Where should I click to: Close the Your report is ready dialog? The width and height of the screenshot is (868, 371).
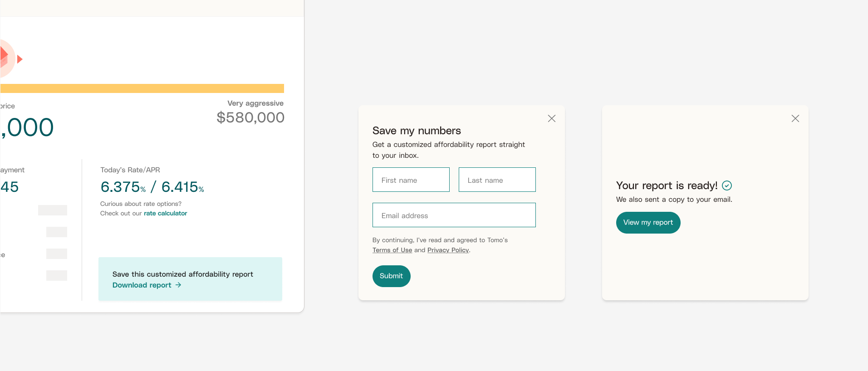tap(795, 118)
